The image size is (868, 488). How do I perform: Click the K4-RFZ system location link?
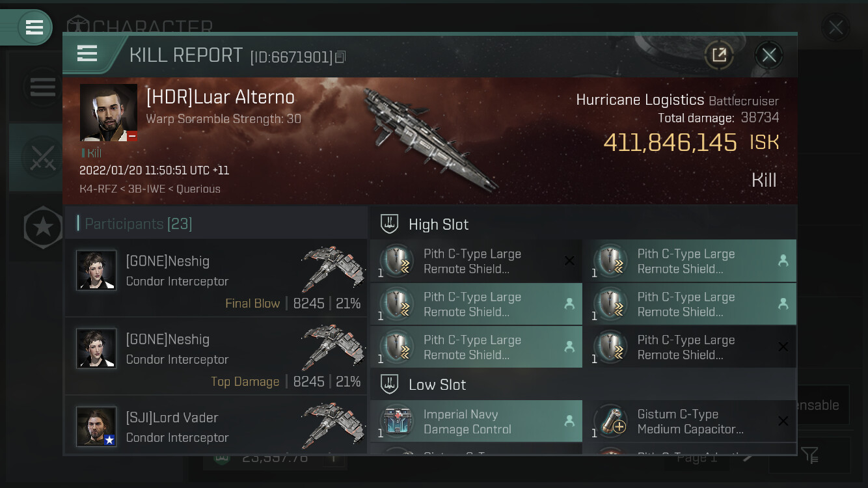point(94,189)
